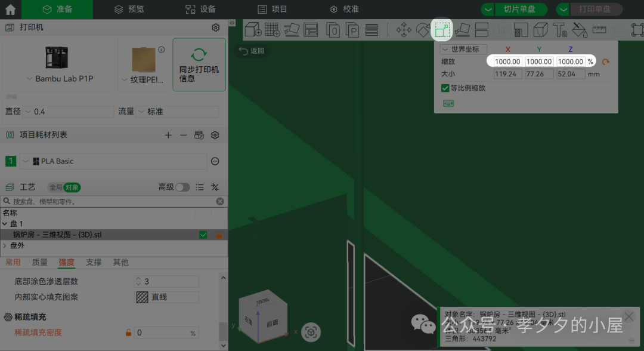Open the 支撑 support settings tab

pos(93,262)
